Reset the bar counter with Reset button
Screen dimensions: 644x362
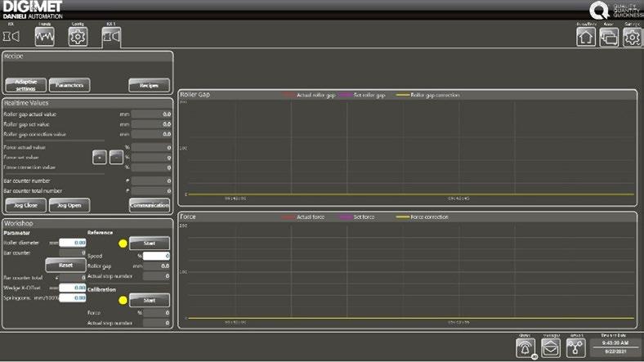(65, 265)
